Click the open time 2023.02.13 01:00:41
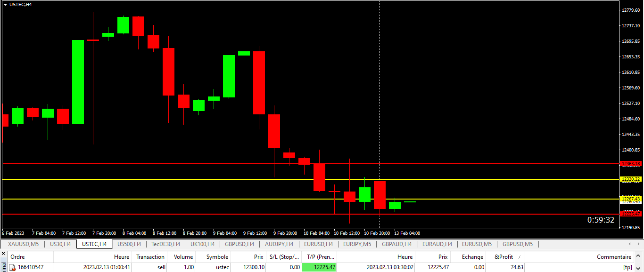This screenshot has height=272, width=644. 106,267
